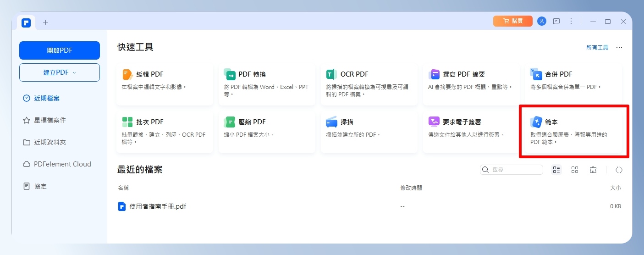
Task: Open the quick tools more options ellipsis
Action: click(619, 48)
